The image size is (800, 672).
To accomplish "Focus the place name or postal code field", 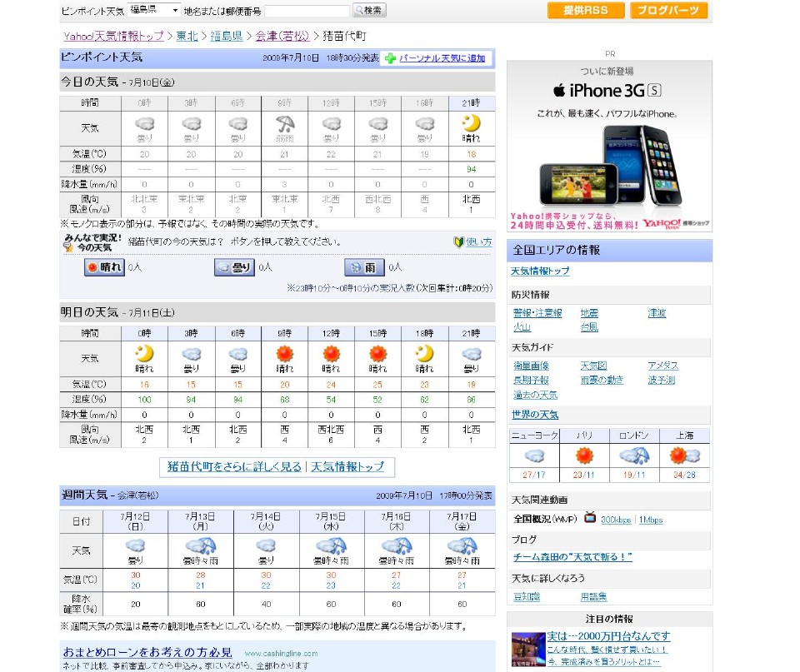I will click(307, 11).
